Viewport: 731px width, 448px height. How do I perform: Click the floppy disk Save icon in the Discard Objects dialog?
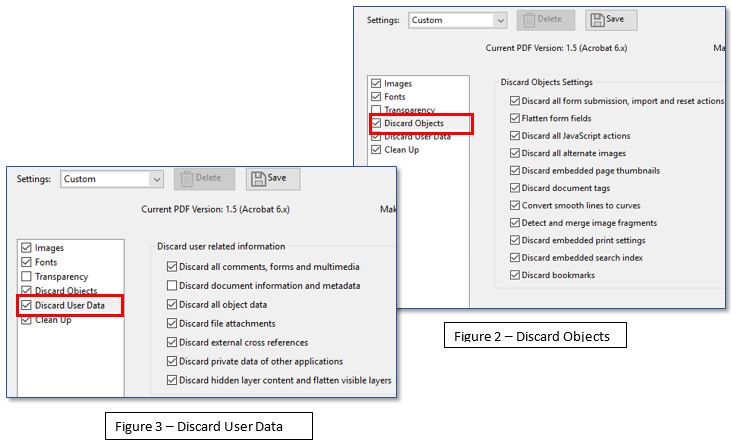pos(596,20)
